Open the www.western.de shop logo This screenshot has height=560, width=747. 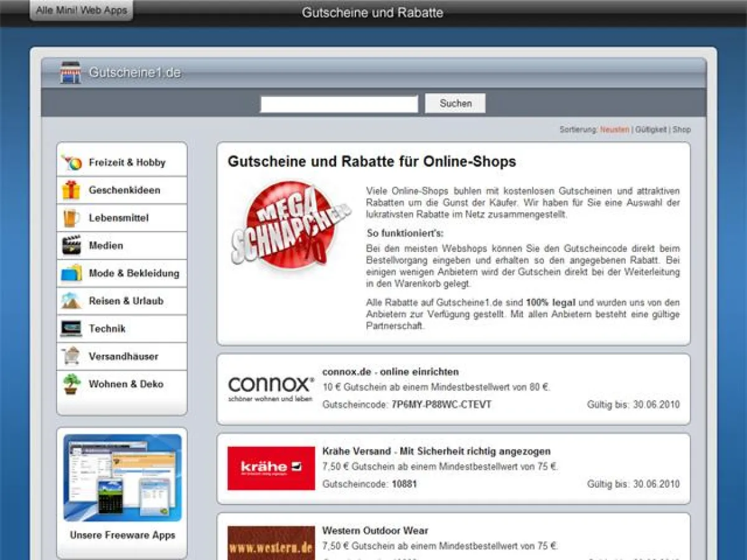pyautogui.click(x=270, y=543)
